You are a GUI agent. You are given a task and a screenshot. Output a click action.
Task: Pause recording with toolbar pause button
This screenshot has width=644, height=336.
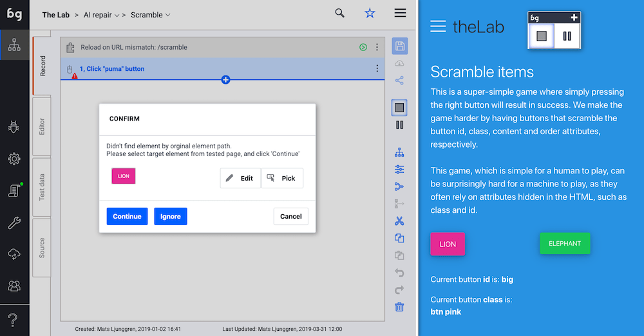399,125
